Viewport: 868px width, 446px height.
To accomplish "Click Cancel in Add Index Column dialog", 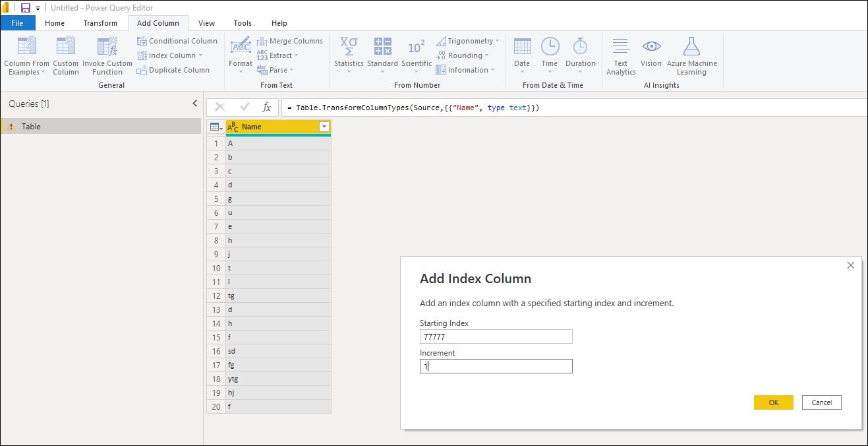I will coord(822,402).
